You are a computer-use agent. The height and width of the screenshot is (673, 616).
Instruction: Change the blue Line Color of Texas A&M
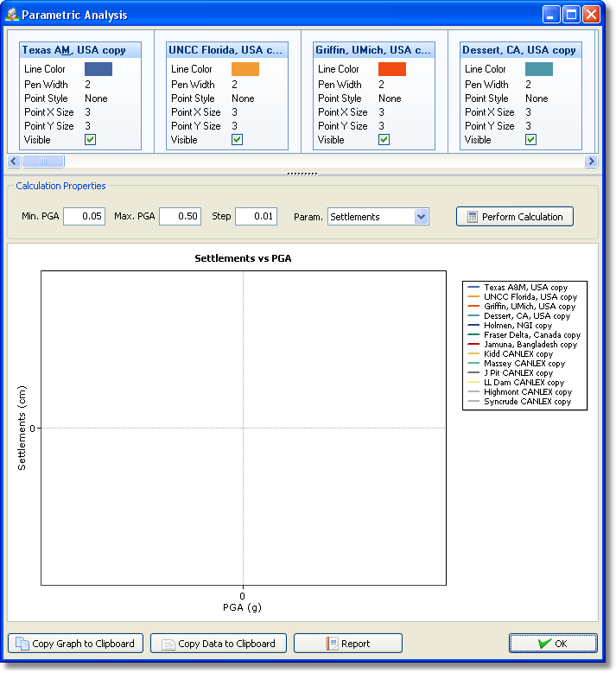tap(98, 69)
